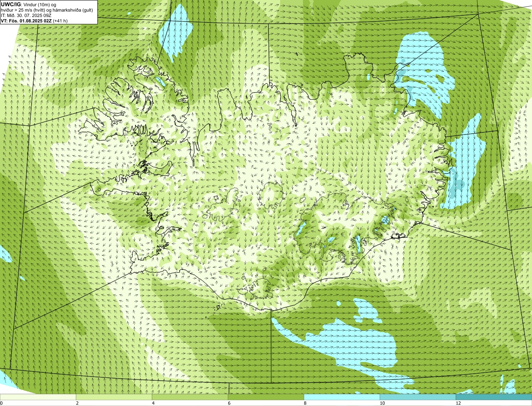Click the '0' label on the wind scale
Image resolution: width=532 pixels, height=406 pixels.
1,403
